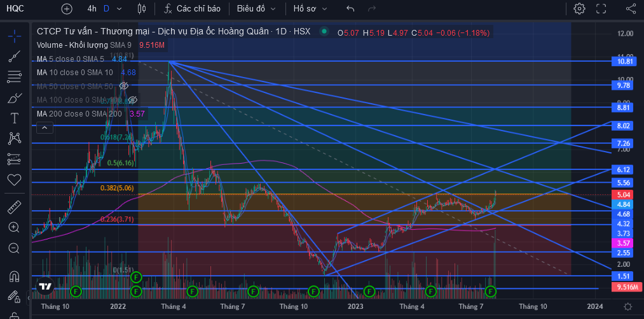Share the chart via network icon
This screenshot has width=644, height=319.
pos(631,8)
